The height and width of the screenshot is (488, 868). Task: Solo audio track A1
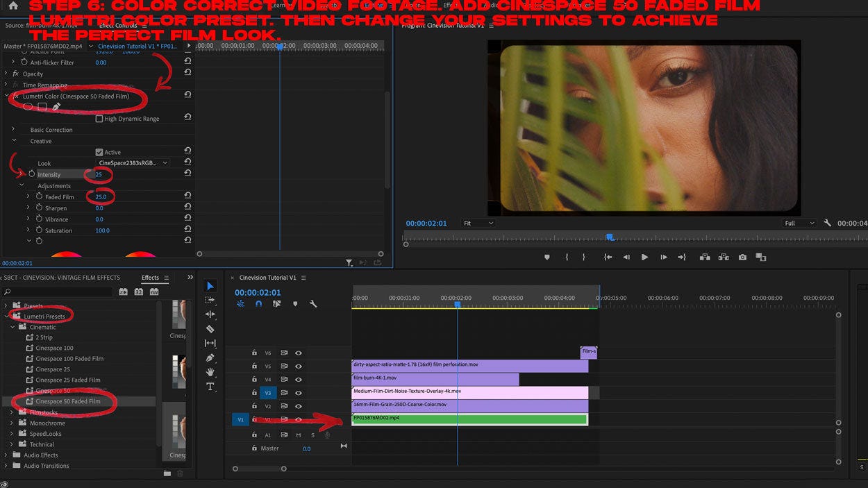coord(312,435)
